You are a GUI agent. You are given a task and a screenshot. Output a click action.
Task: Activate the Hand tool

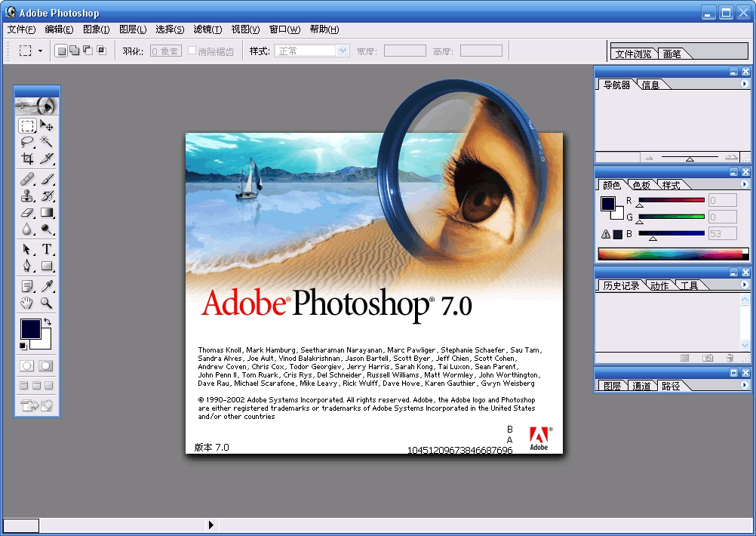click(x=27, y=303)
